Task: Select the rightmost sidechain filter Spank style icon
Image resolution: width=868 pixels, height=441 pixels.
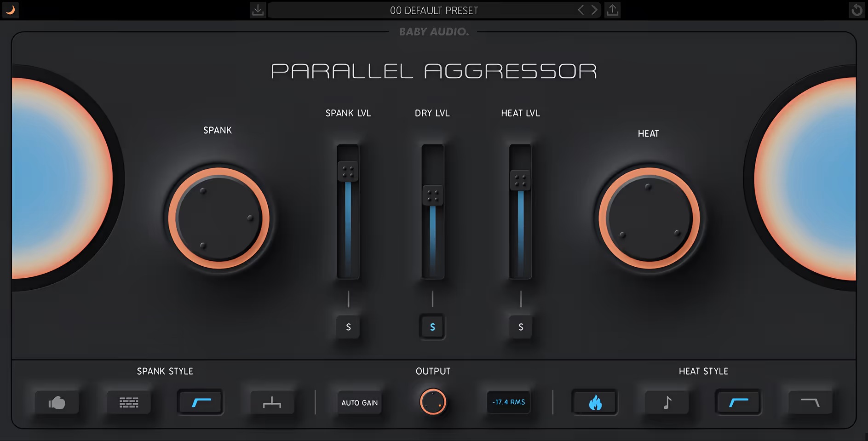Action: click(x=271, y=402)
